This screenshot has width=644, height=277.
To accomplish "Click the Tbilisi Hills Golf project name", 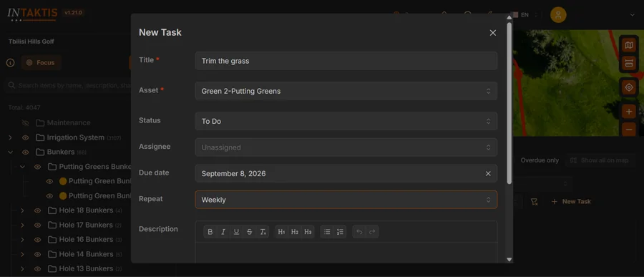I will point(31,42).
